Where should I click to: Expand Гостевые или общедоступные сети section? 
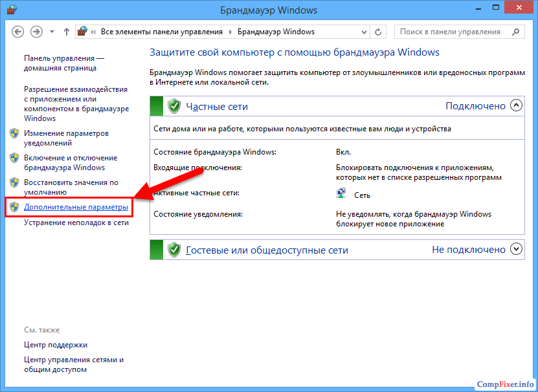(515, 248)
